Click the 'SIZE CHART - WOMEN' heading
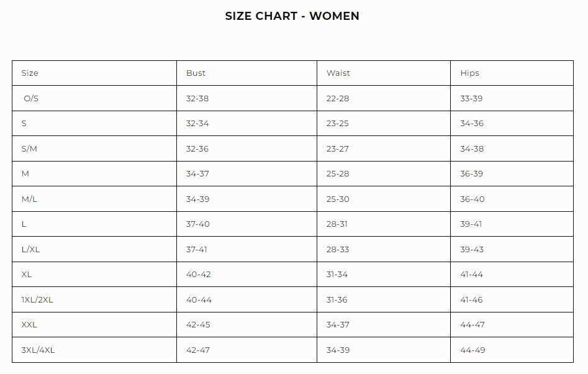588x374 pixels. (x=292, y=16)
